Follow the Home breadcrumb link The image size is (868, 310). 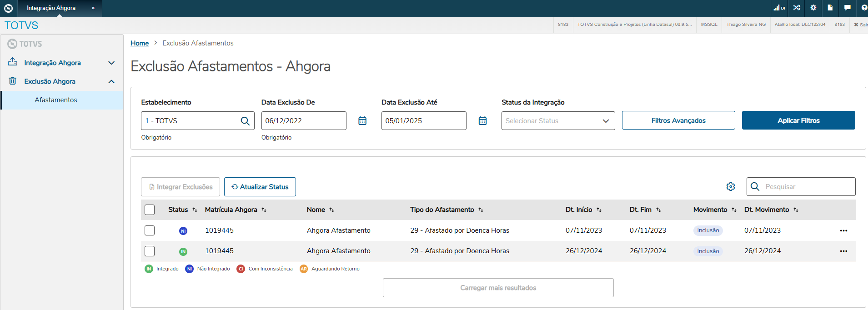140,43
